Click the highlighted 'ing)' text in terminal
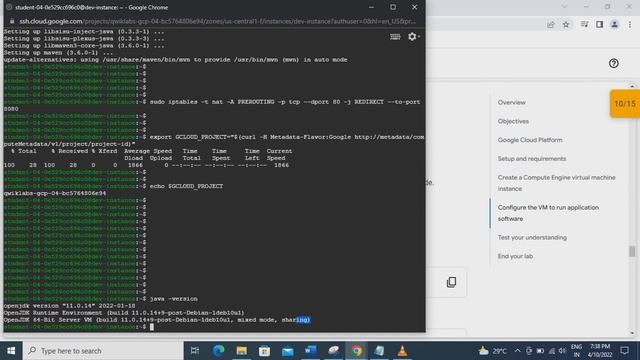Screen dimensions: 640x360 [x=303, y=320]
